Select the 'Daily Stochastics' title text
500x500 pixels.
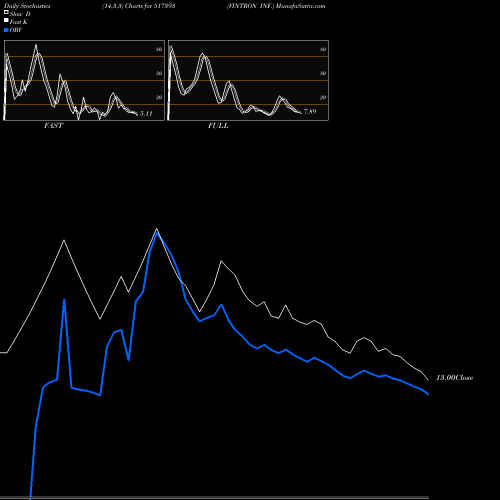tap(27, 6)
